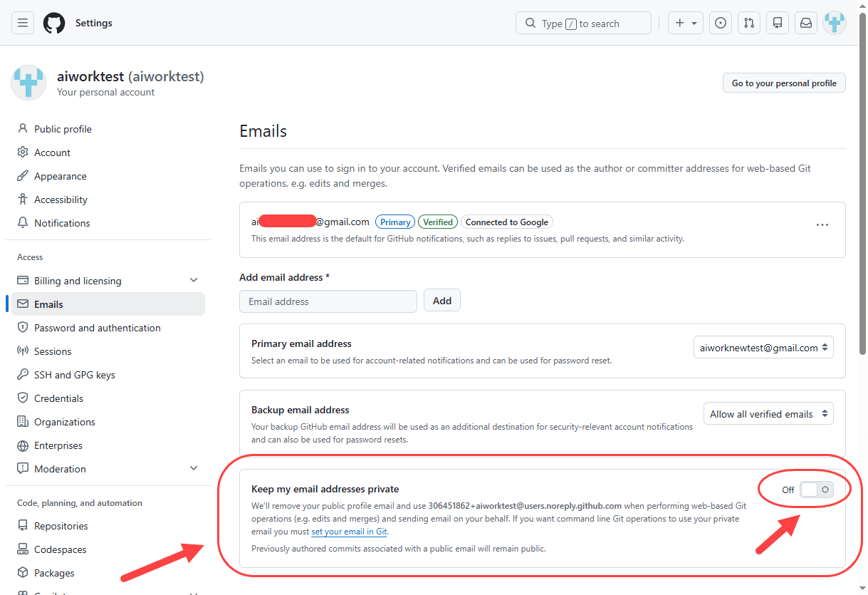
Task: Click the Verified label badge
Action: 438,222
